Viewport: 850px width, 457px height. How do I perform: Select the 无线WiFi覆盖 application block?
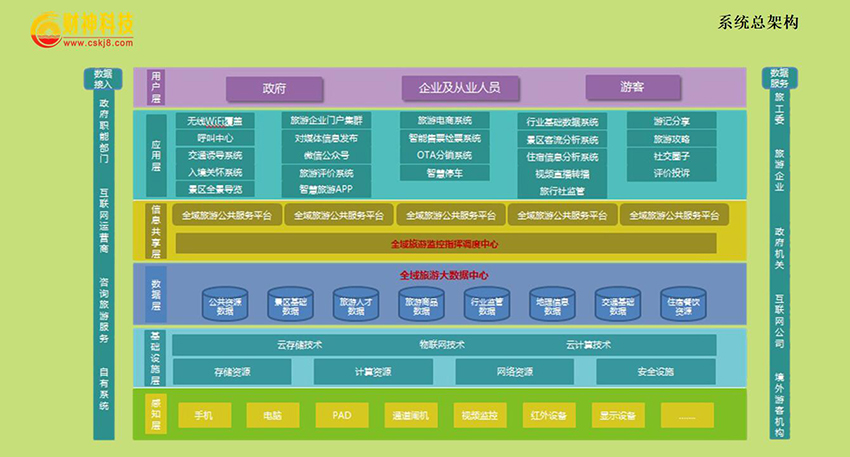[x=215, y=121]
